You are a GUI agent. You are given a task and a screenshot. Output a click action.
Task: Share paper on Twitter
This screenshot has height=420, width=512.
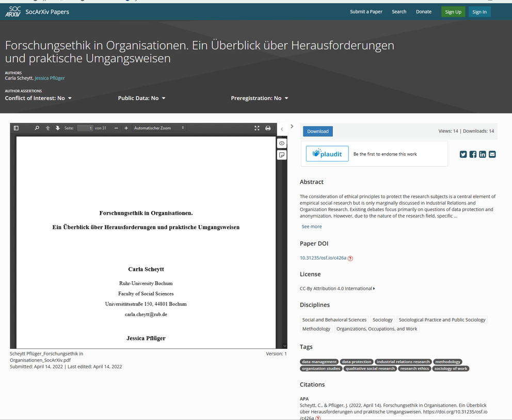pos(463,154)
